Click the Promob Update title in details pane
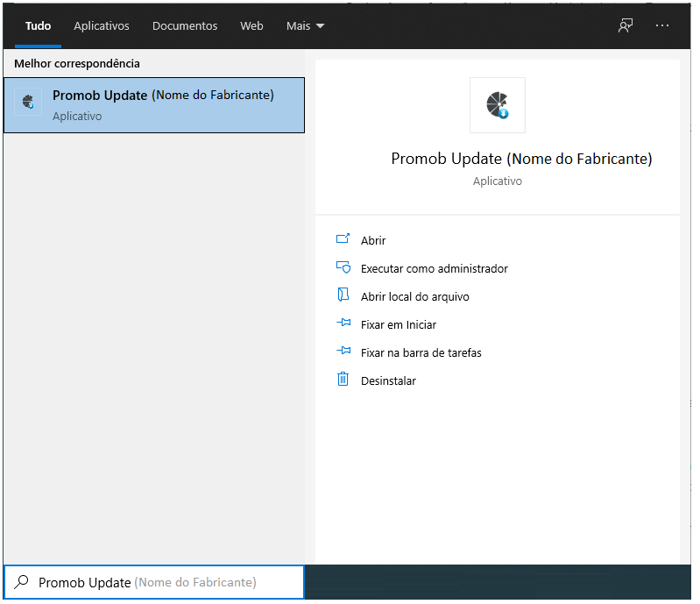 pyautogui.click(x=521, y=159)
